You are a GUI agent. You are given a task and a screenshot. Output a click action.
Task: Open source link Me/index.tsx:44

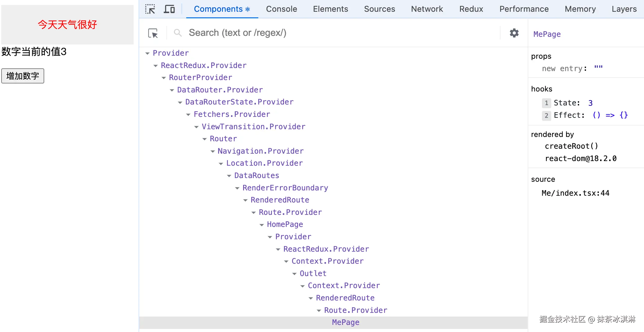click(x=575, y=193)
